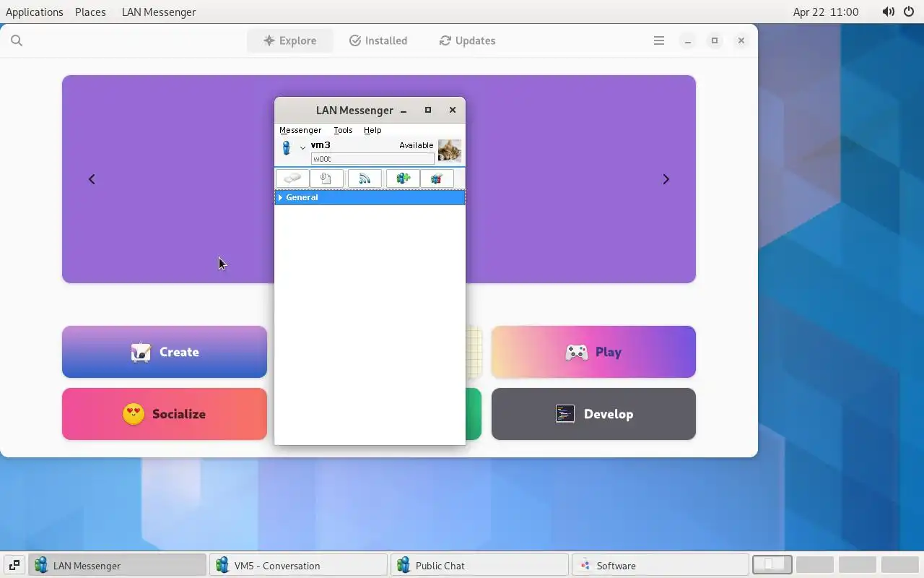Click the cat avatar picture
Image resolution: width=924 pixels, height=578 pixels.
coord(449,151)
